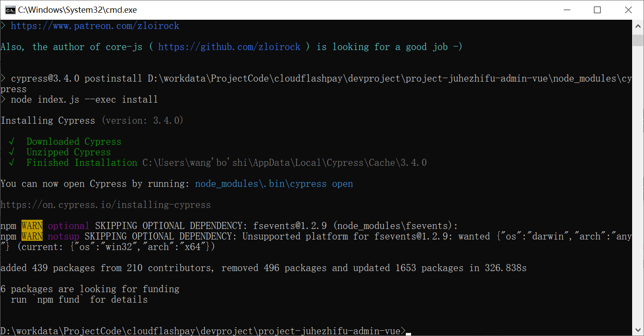Click the second yellow WARN badge
Viewport: 644px width, 336px height.
31,236
